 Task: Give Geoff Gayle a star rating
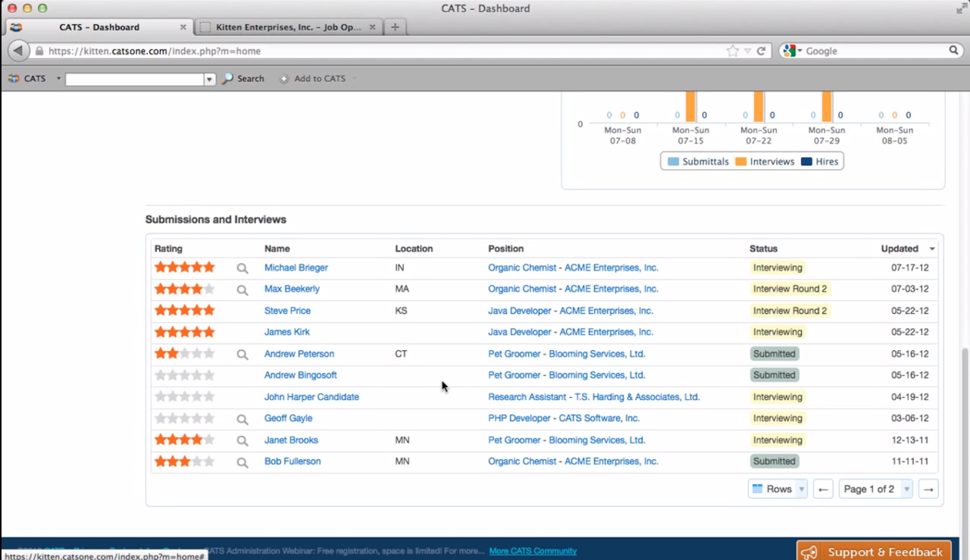tap(184, 418)
